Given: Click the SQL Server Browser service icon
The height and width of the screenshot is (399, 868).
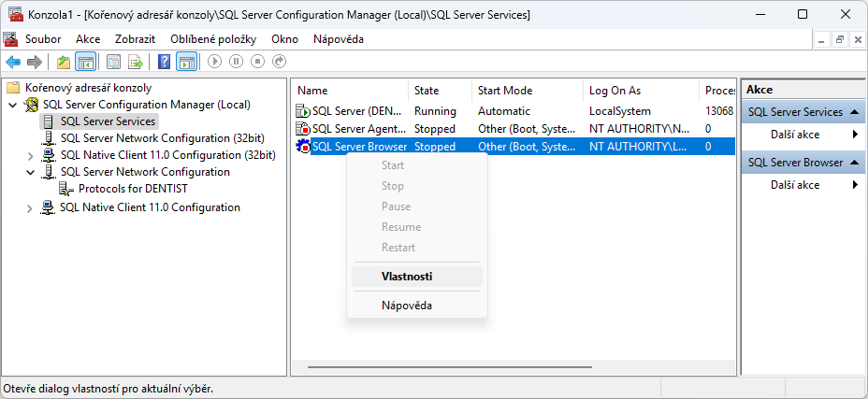Looking at the screenshot, I should coord(303,147).
